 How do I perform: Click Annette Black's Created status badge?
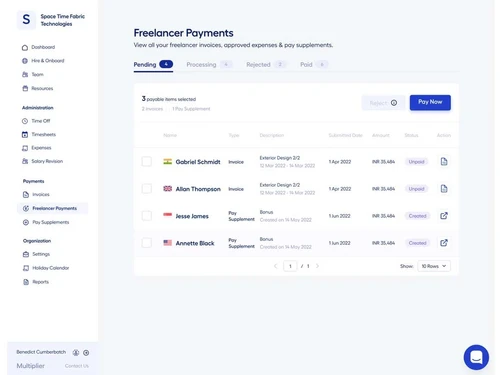tap(417, 243)
